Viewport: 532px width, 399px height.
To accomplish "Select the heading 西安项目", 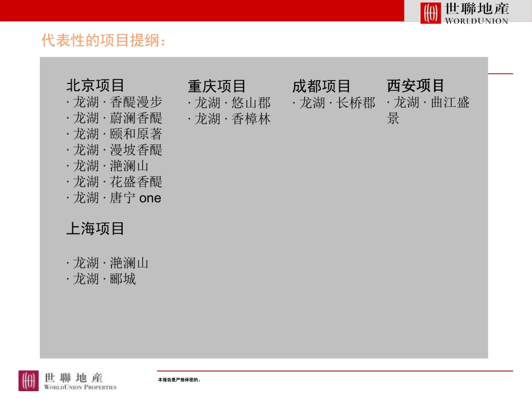I will [x=416, y=86].
